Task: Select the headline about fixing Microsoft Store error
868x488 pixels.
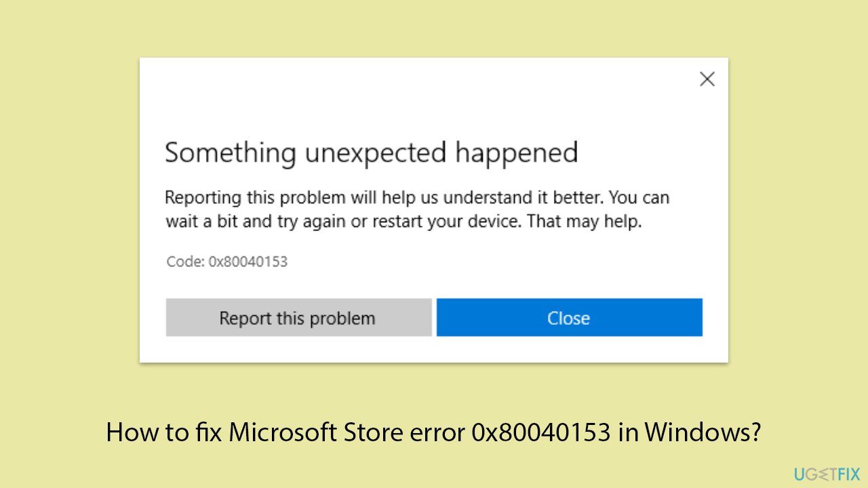Action: [434, 432]
